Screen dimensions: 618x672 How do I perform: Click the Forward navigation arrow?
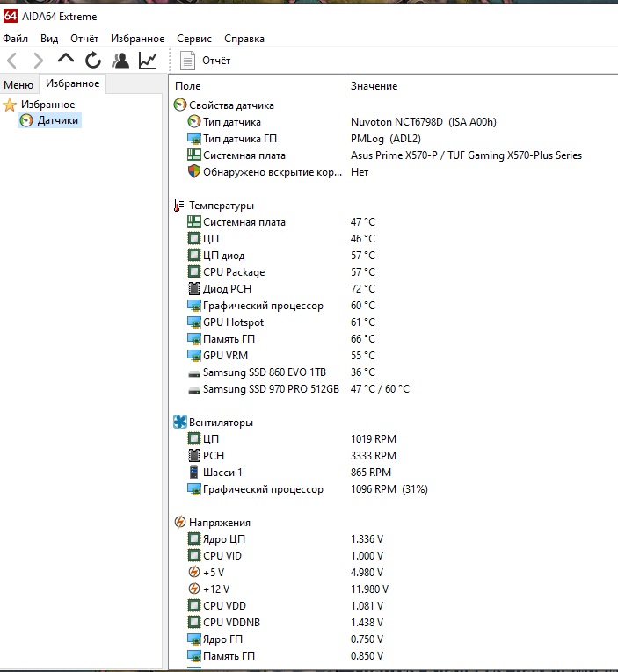[38, 61]
